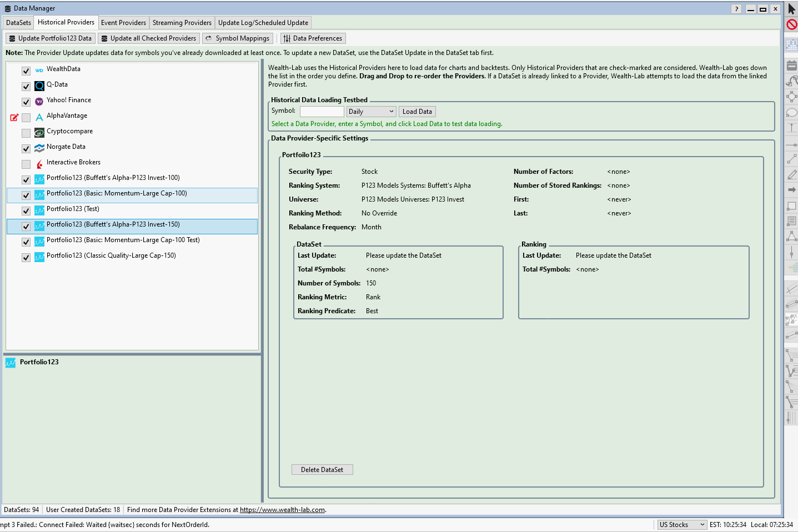The image size is (798, 532).
Task: Click the Interactive Brokers provider icon
Action: click(39, 164)
